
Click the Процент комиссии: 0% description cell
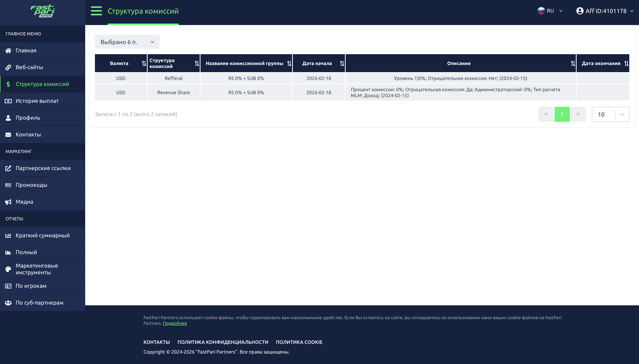(x=460, y=92)
